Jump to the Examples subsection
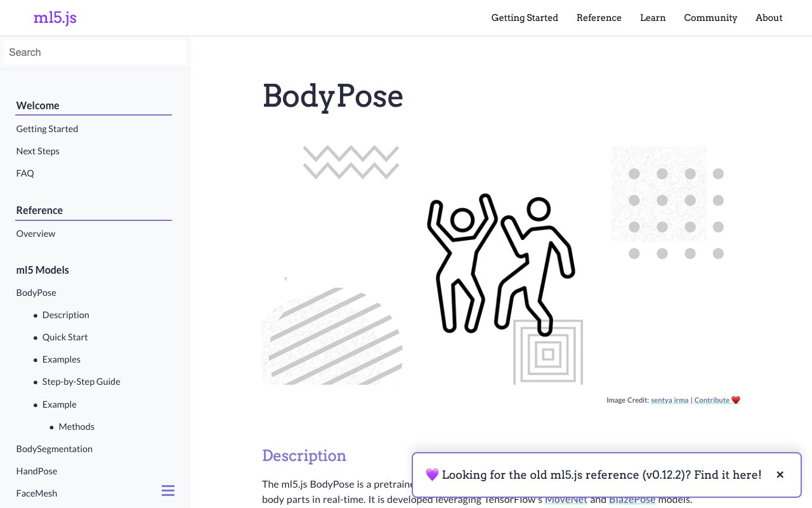 click(x=61, y=359)
